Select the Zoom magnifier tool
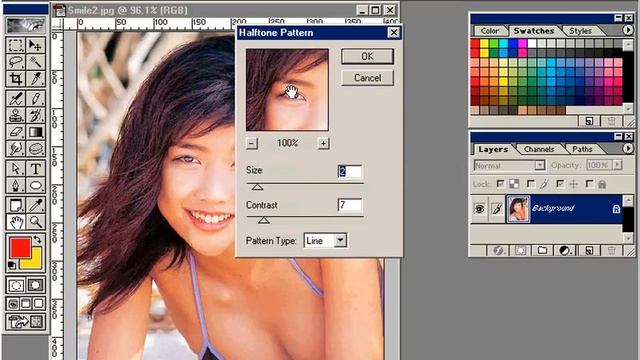 [36, 222]
